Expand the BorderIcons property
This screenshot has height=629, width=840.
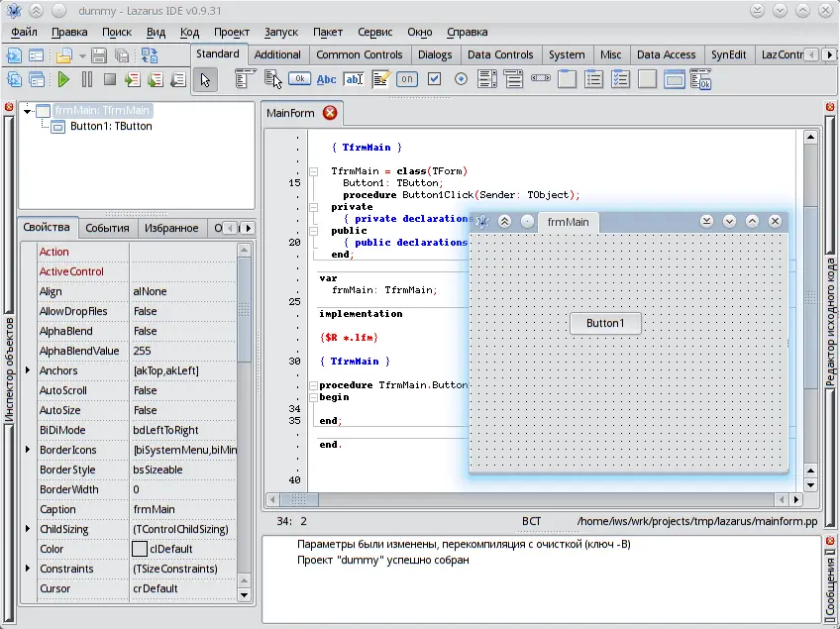tap(28, 449)
